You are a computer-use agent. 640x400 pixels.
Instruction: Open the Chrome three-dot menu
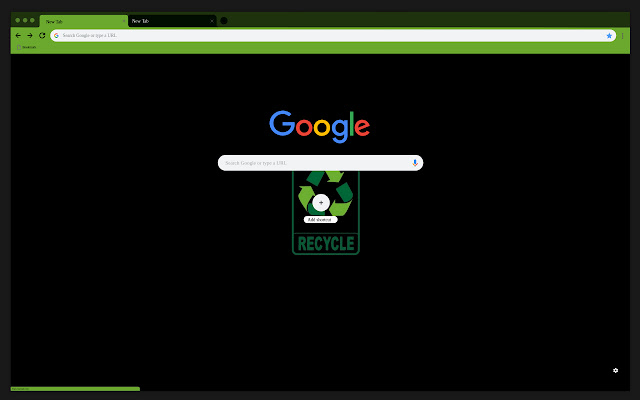(622, 36)
